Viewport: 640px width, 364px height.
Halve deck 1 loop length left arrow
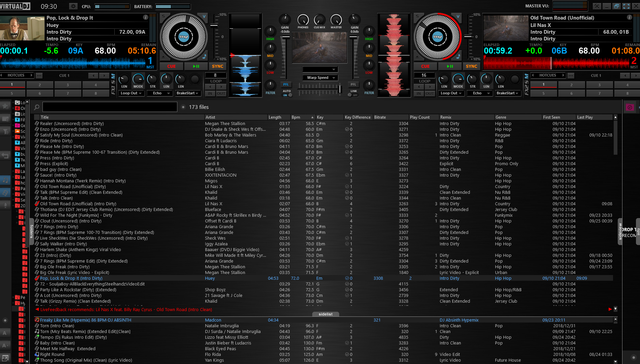[210, 87]
